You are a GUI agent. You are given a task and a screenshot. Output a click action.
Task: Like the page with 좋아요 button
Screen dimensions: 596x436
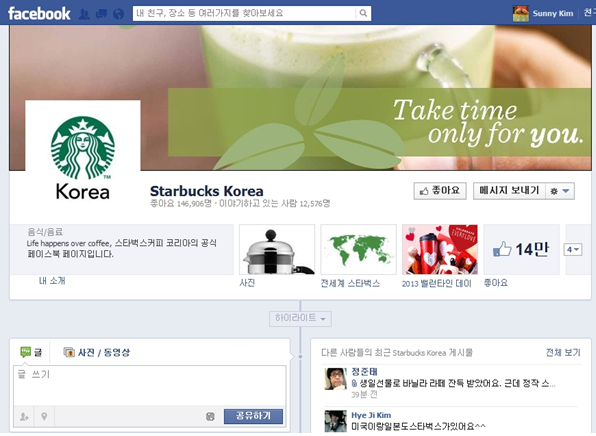pos(440,191)
